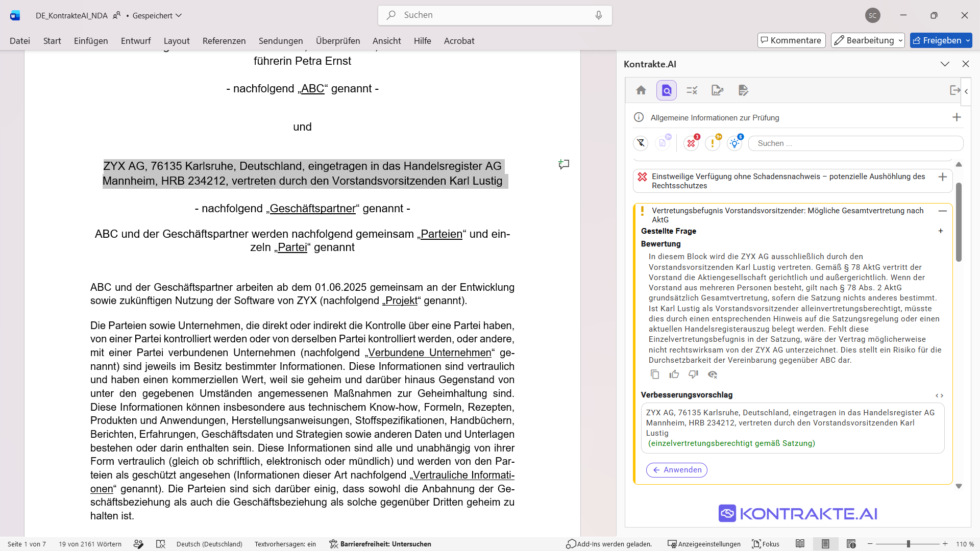Open word count 19 von 2161 Wörtern
980x551 pixels.
(90, 544)
